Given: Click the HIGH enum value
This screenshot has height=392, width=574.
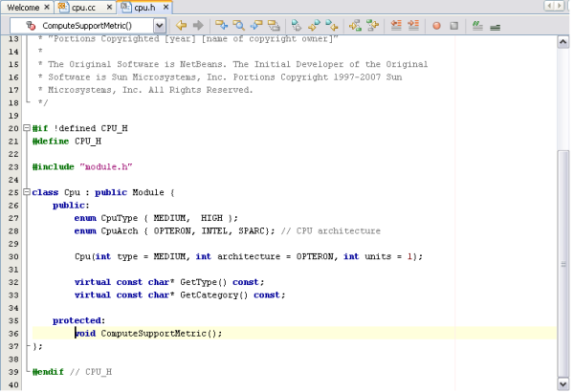Looking at the screenshot, I should coord(211,218).
